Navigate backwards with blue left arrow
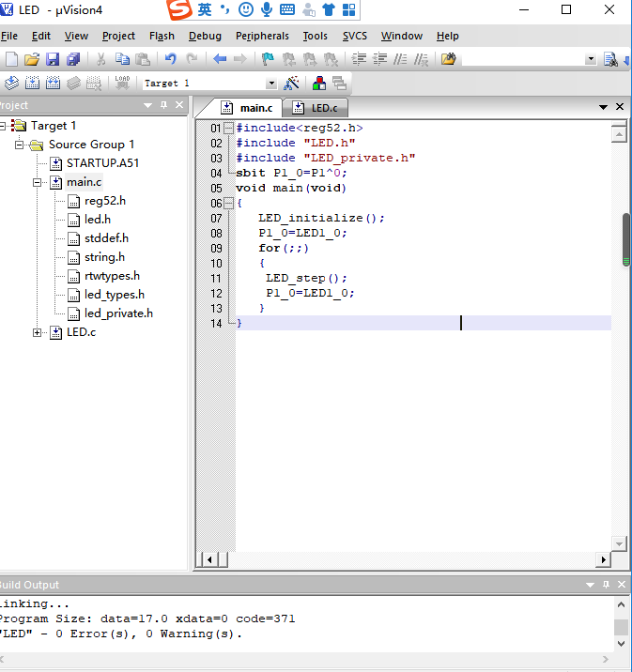The width and height of the screenshot is (632, 672). (x=220, y=59)
